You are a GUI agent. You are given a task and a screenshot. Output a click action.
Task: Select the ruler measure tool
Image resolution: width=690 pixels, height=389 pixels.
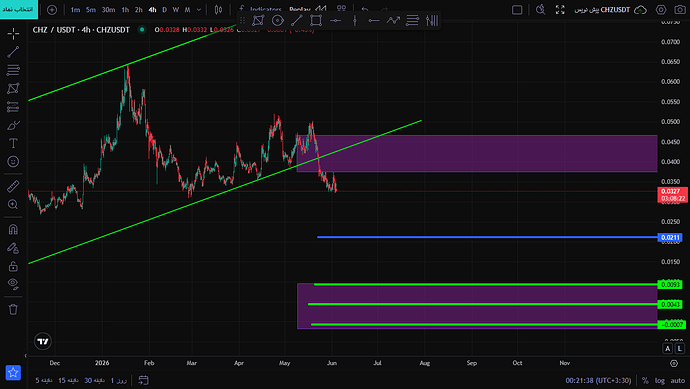(13, 186)
